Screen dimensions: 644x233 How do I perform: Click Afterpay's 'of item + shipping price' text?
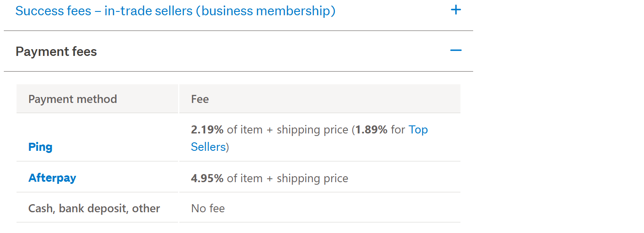pos(287,178)
